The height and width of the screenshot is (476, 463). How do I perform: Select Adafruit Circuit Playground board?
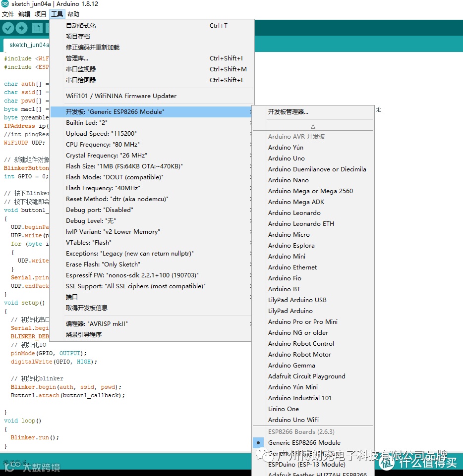tap(313, 376)
